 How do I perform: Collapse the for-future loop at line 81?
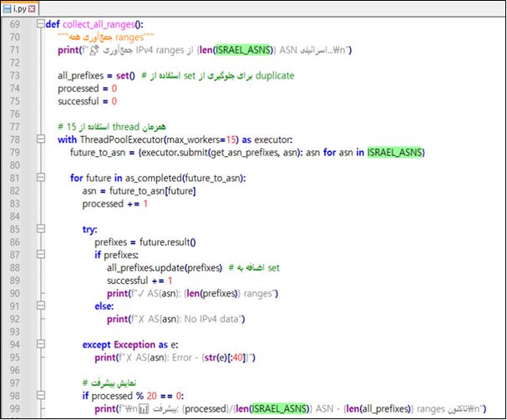click(41, 178)
